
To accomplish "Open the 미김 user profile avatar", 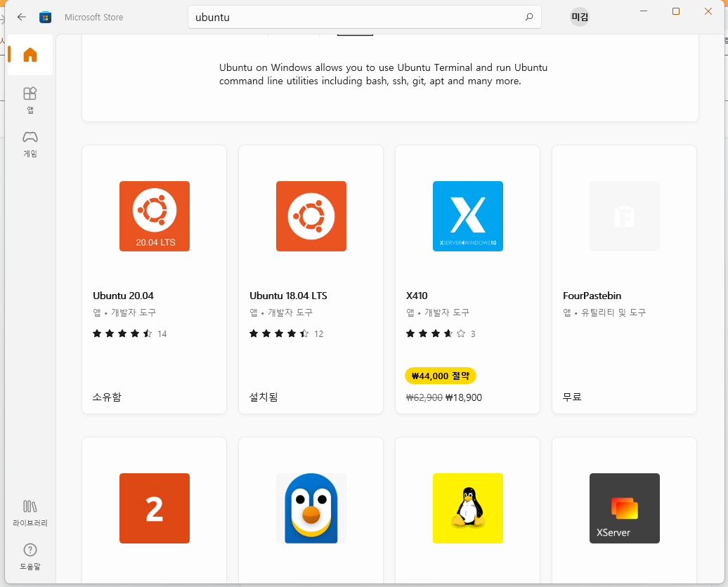I will coord(580,17).
